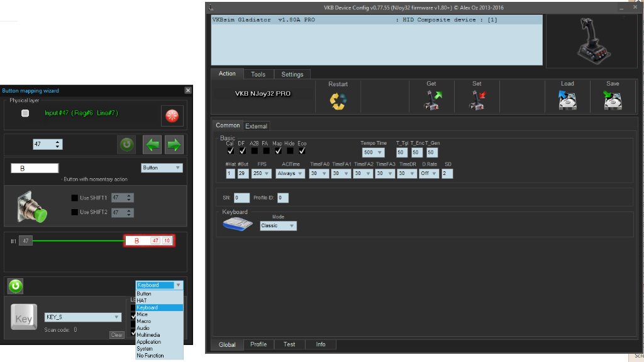Click the Set settings joystick icon

pos(477,100)
